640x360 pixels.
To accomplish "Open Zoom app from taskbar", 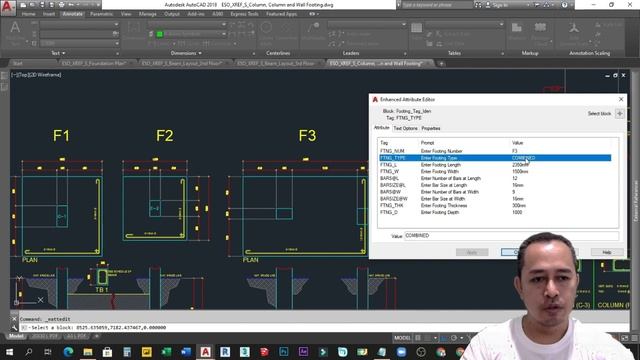I will (x=401, y=351).
